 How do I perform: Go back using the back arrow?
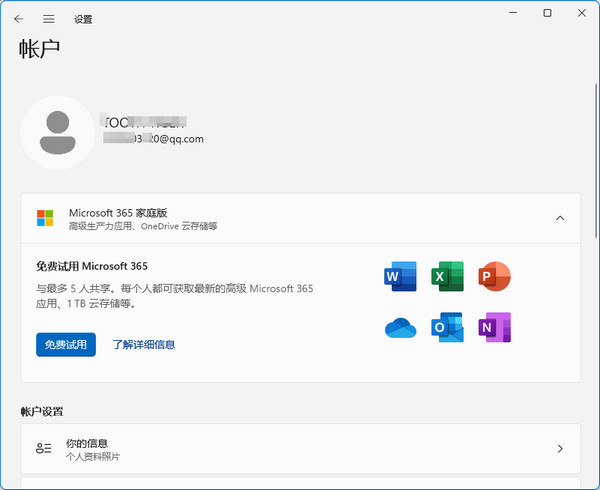click(x=18, y=19)
